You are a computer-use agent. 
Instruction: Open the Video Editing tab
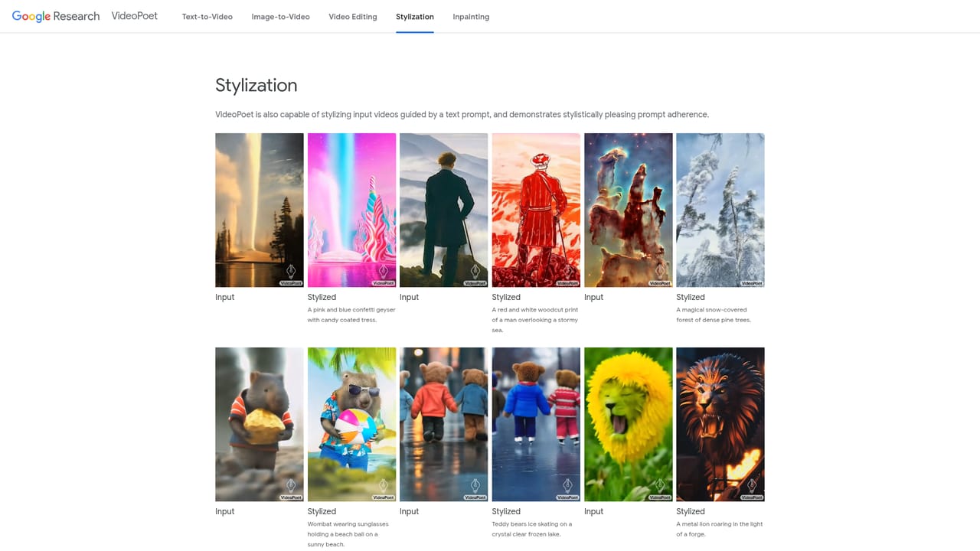[353, 17]
